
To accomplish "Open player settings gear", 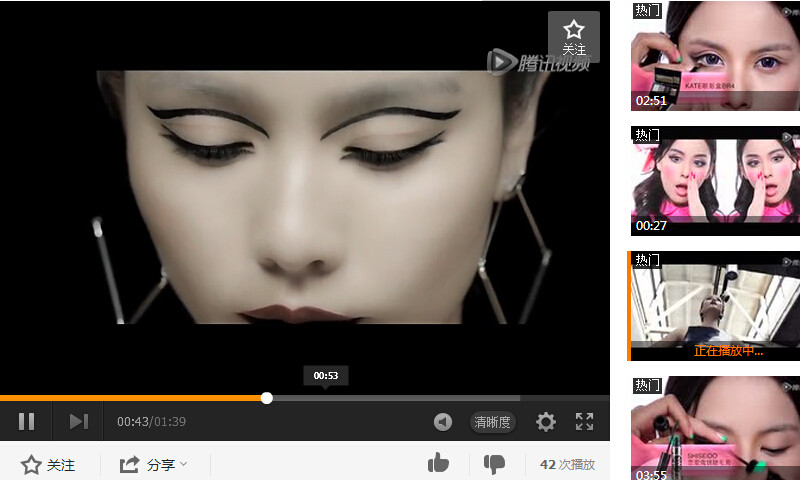I will click(x=545, y=422).
